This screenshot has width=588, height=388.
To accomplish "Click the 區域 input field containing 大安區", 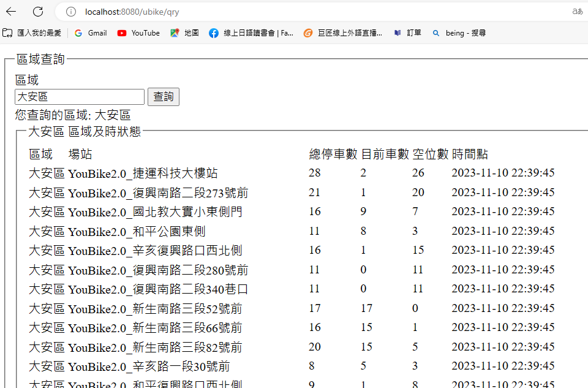I will (80, 97).
